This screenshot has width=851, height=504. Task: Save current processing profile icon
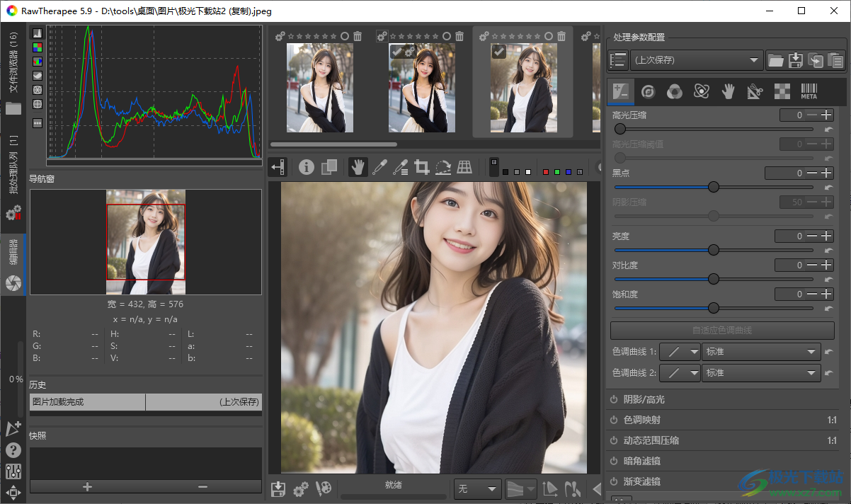coord(796,61)
